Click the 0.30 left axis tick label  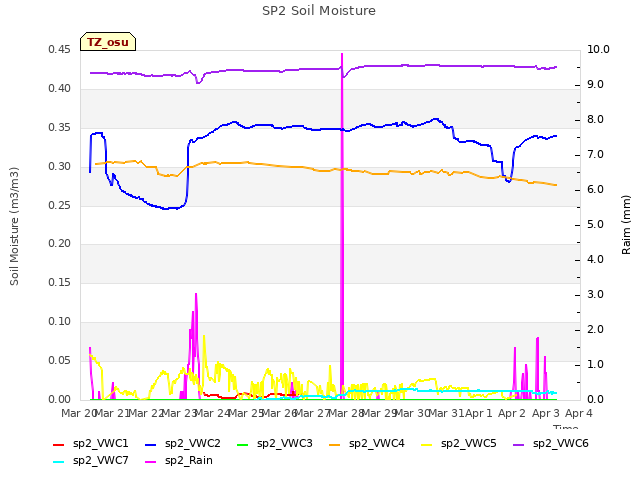tap(59, 167)
